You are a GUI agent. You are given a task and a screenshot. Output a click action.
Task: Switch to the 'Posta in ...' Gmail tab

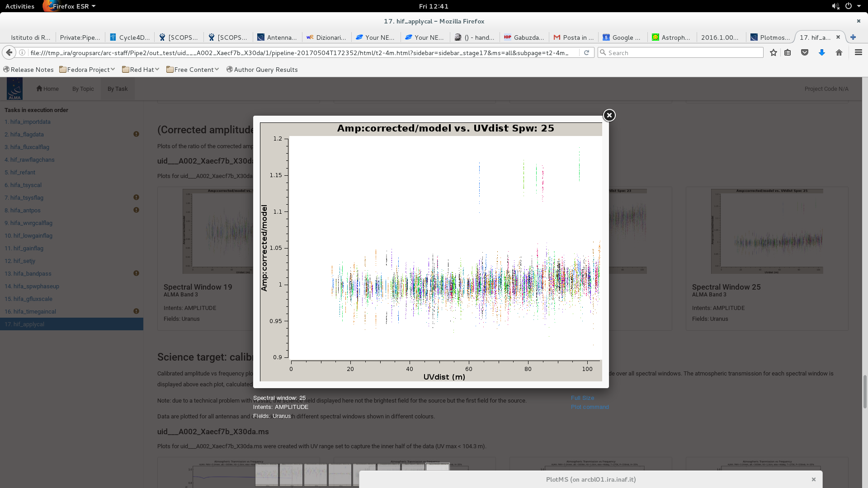click(573, 37)
